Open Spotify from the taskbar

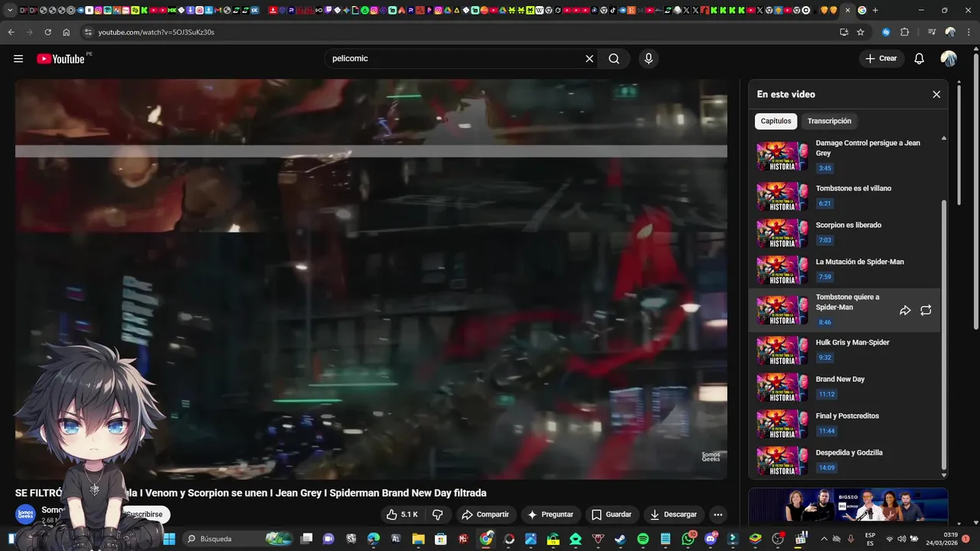pos(643,539)
